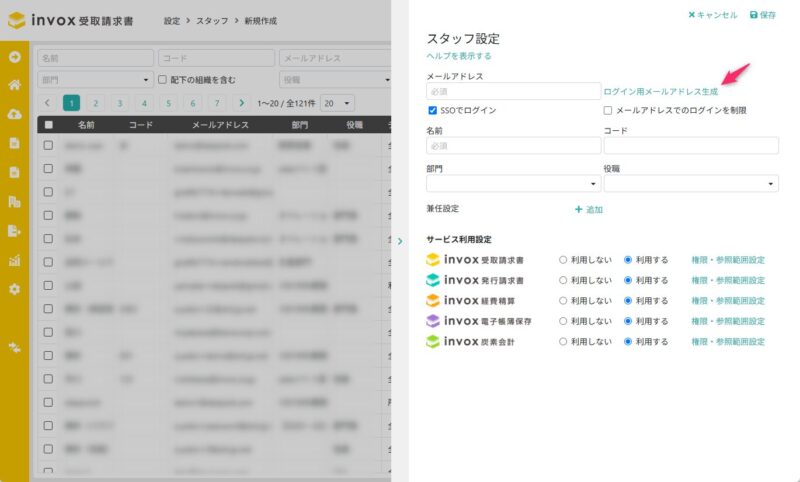Select 利用する for invox 経費精算
The width and height of the screenshot is (800, 482).
click(628, 300)
